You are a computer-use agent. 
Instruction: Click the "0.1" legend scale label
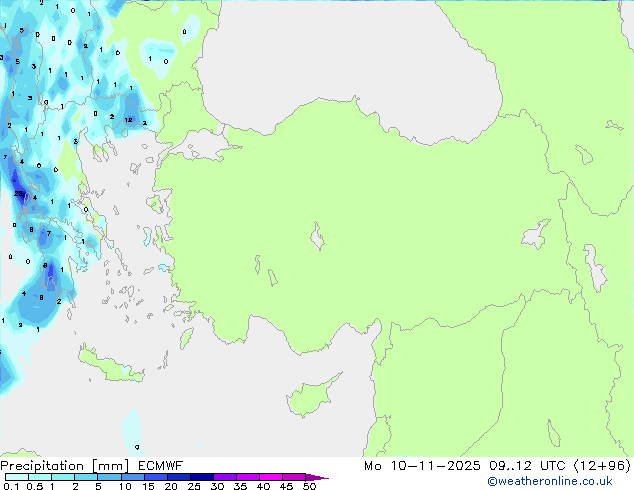point(11,486)
